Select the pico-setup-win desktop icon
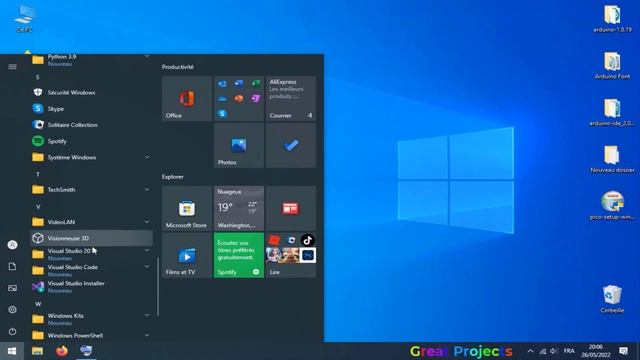 click(612, 206)
